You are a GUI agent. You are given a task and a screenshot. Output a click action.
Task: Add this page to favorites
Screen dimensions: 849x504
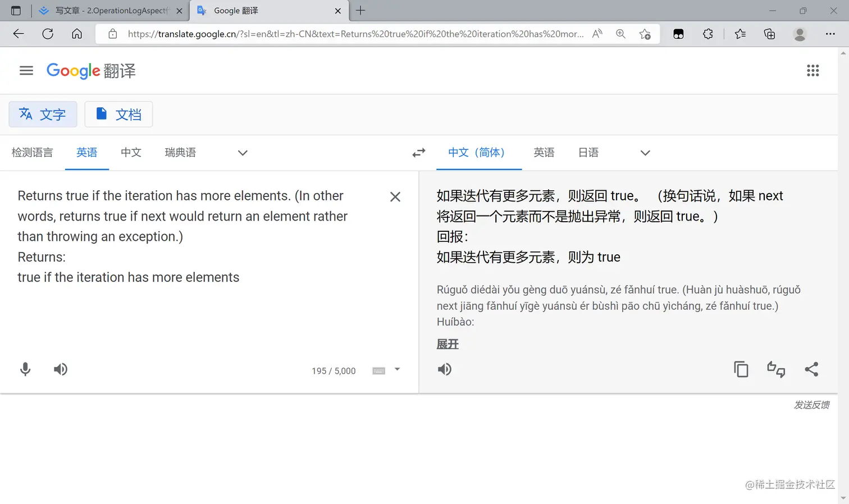click(645, 34)
